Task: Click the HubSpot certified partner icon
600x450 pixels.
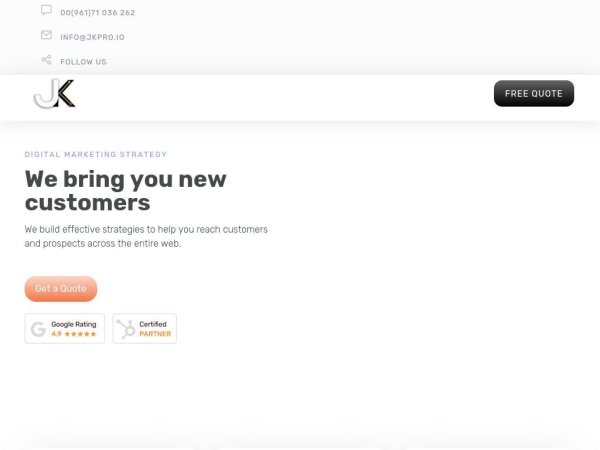Action: (126, 329)
